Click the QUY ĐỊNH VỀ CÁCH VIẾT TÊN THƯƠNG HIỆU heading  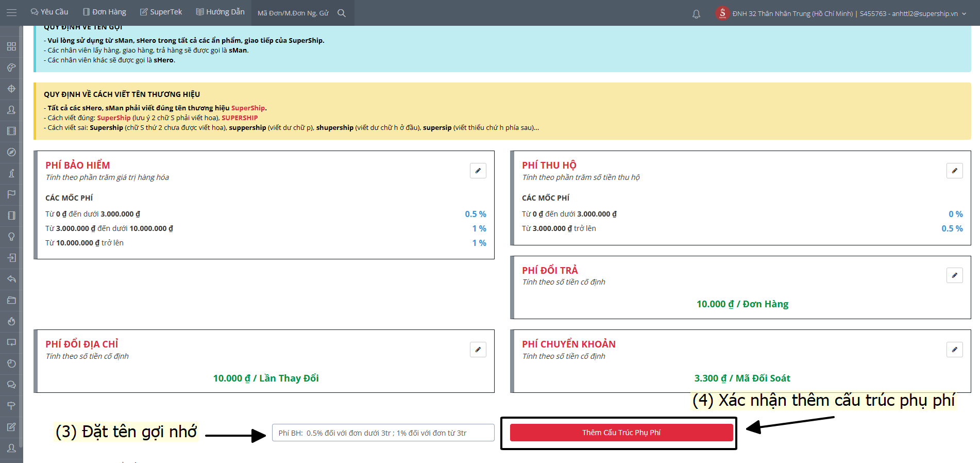(x=122, y=94)
